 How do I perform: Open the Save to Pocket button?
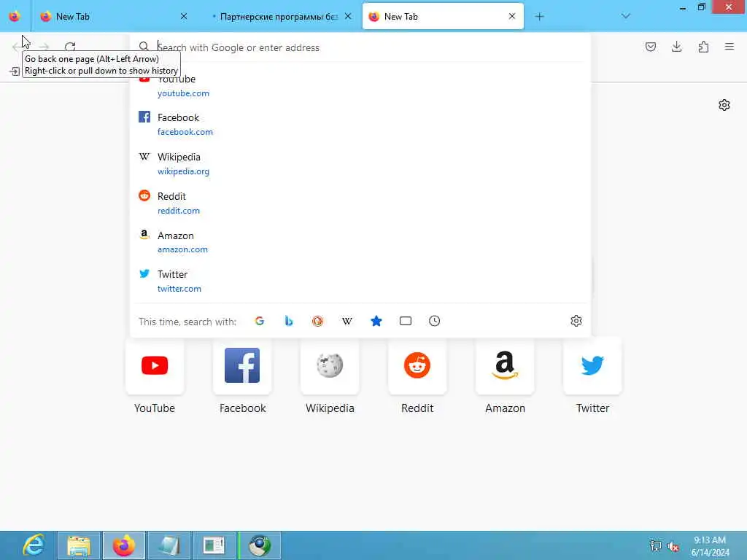point(650,47)
